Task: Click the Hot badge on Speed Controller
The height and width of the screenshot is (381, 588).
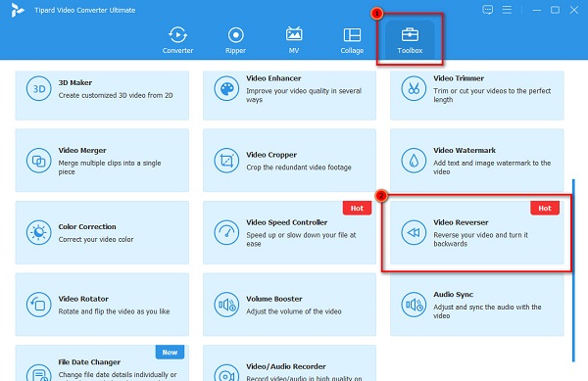Action: coord(357,208)
